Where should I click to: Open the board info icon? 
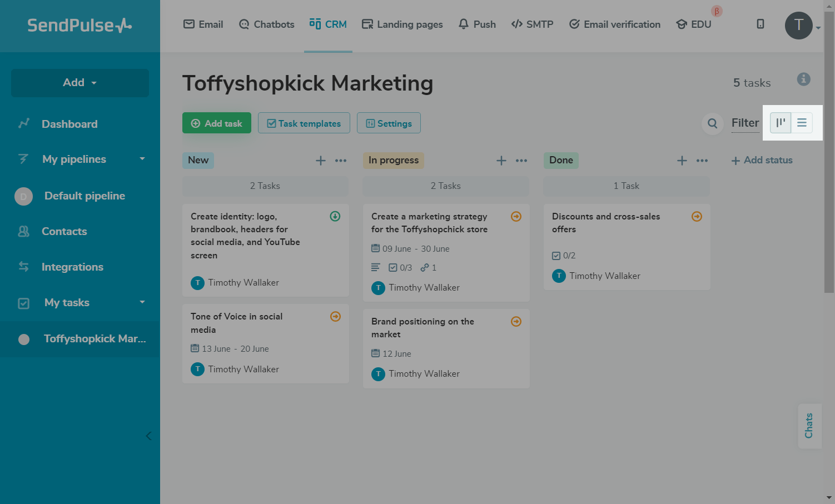[803, 79]
